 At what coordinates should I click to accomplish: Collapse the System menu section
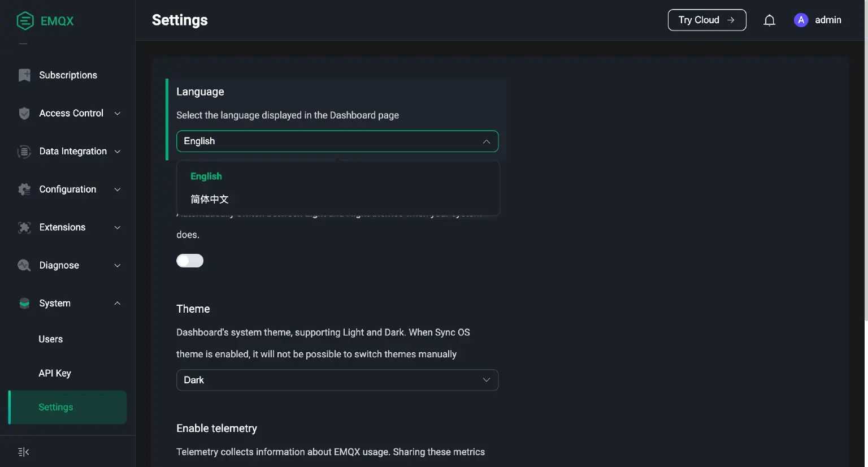(x=118, y=304)
